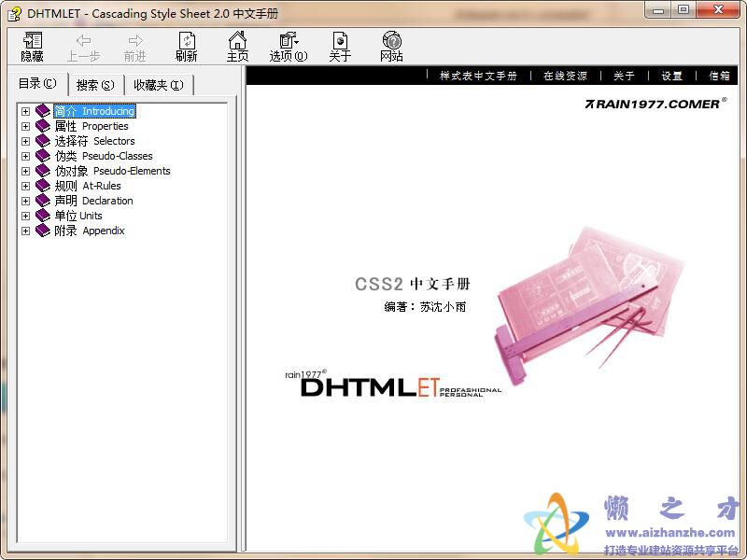Switch to the 收藏夹 (Favorites) tab

coord(159,85)
